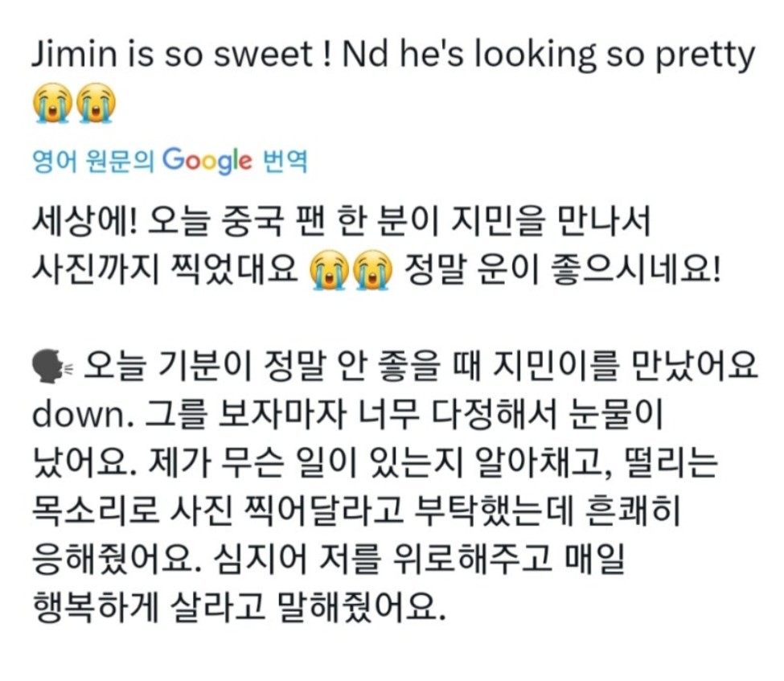Click the second crying emoji under the English tweet
The image size is (784, 681).
(x=96, y=102)
